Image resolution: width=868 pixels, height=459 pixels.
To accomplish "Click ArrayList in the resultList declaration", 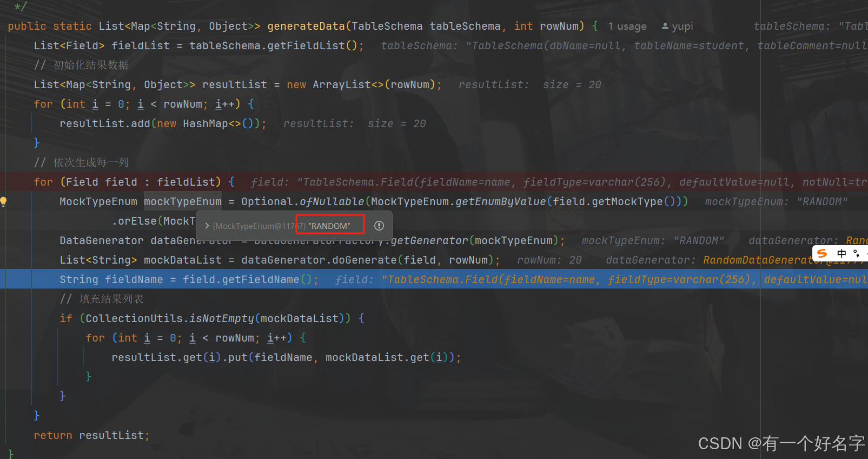I will pos(342,84).
